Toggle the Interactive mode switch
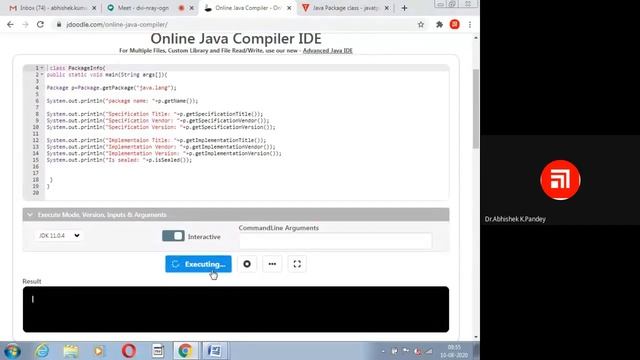Screen dimensions: 640x360 pos(173,236)
